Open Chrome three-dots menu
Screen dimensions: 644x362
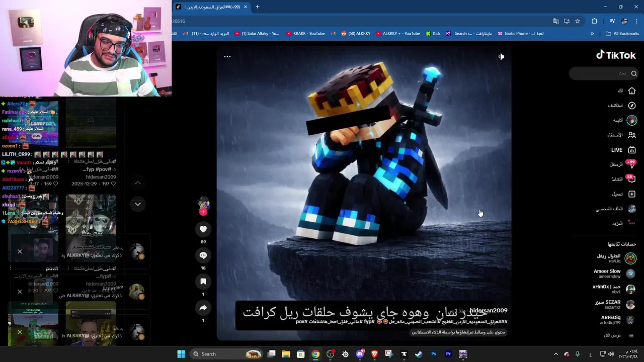pyautogui.click(x=637, y=21)
